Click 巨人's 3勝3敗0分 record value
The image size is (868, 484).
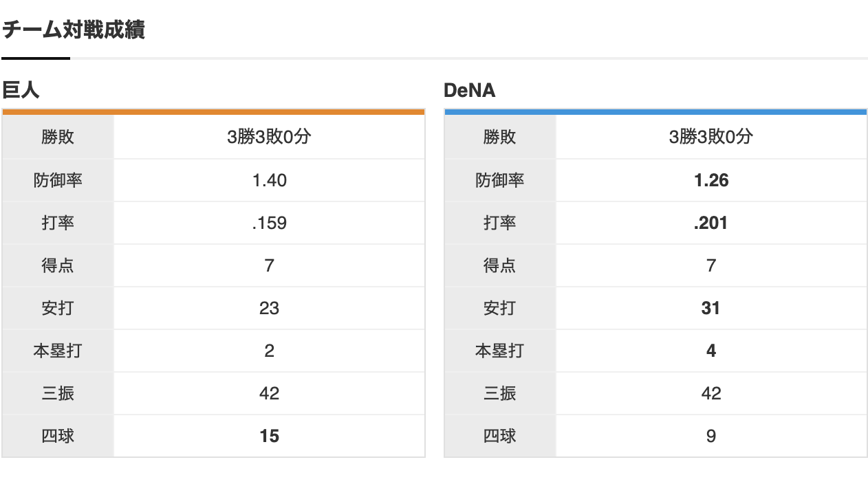click(x=269, y=137)
